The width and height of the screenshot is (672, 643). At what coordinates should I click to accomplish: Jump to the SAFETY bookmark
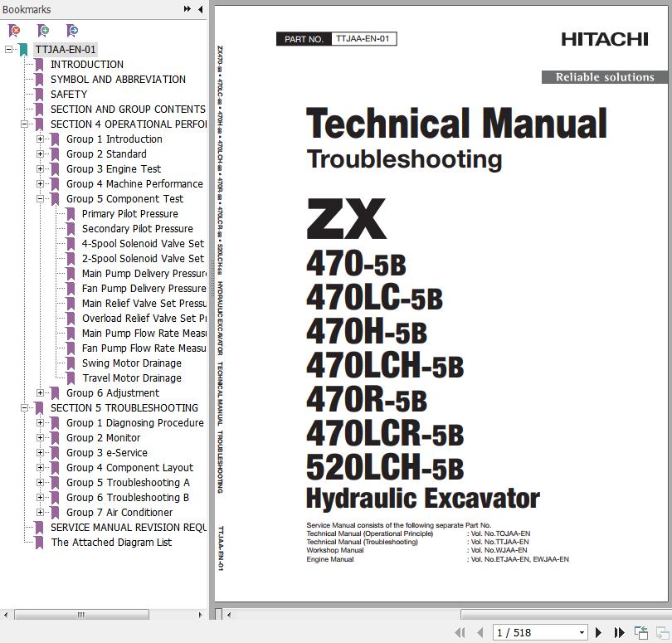tap(69, 95)
